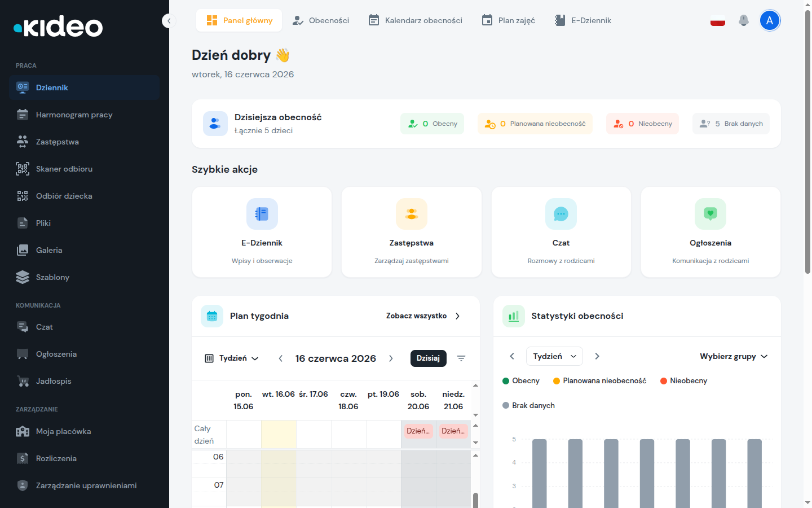
Task: Switch to the Kalendarz obecności tab
Action: click(416, 20)
